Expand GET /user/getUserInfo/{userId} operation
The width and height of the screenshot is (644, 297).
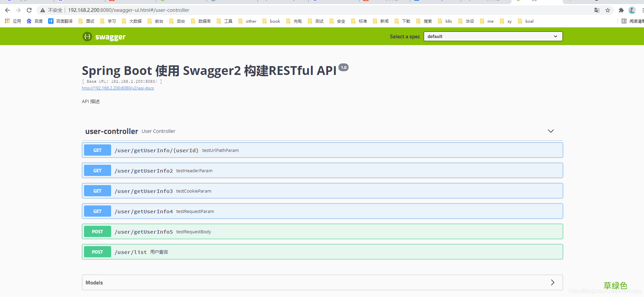click(x=322, y=150)
